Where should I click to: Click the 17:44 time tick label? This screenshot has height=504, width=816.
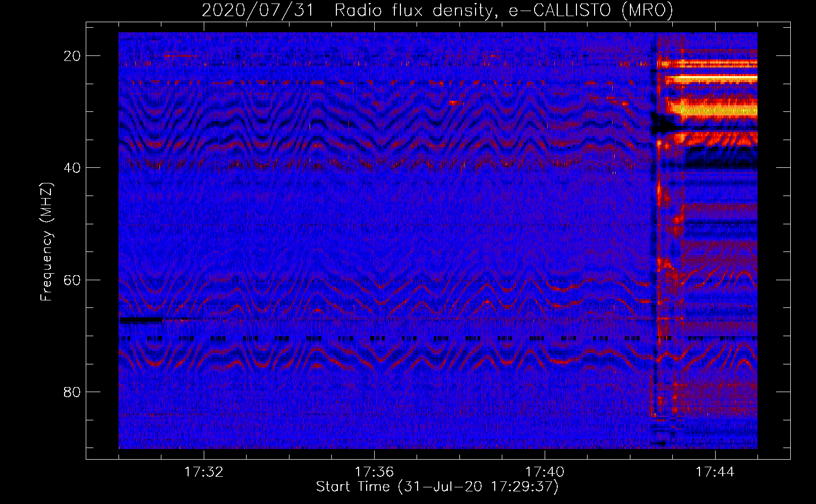pyautogui.click(x=715, y=472)
